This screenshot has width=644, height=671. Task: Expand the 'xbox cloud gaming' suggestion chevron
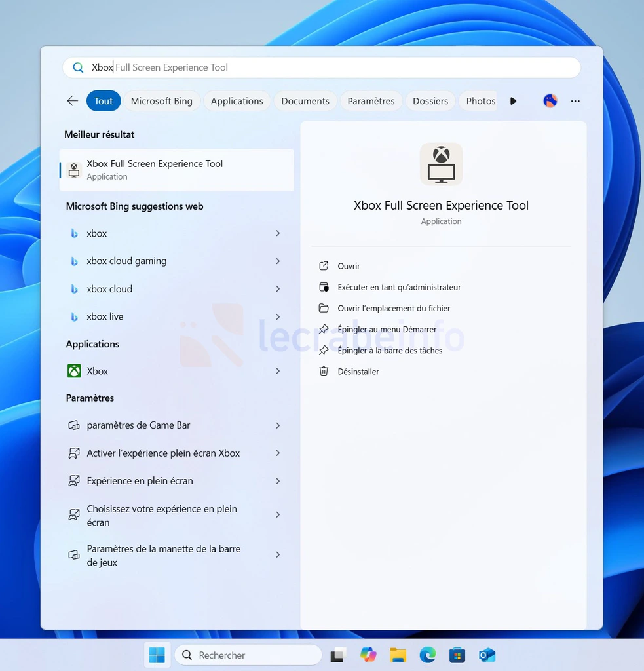pos(278,261)
